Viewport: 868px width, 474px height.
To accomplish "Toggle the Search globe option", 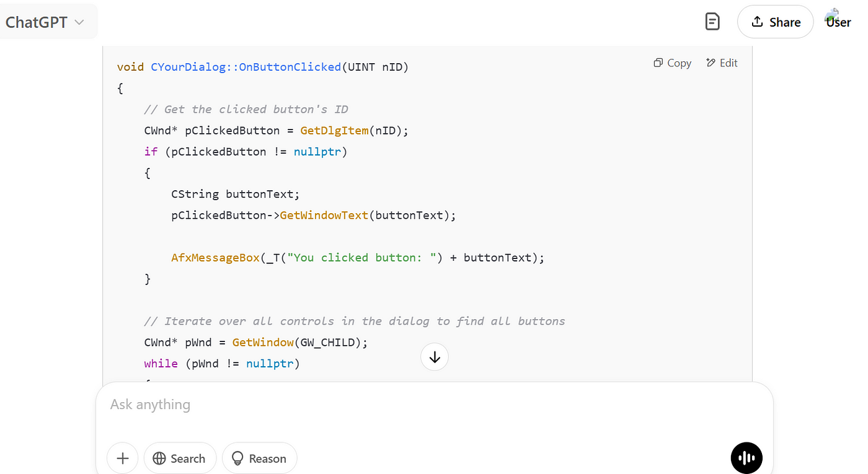I will tap(180, 459).
